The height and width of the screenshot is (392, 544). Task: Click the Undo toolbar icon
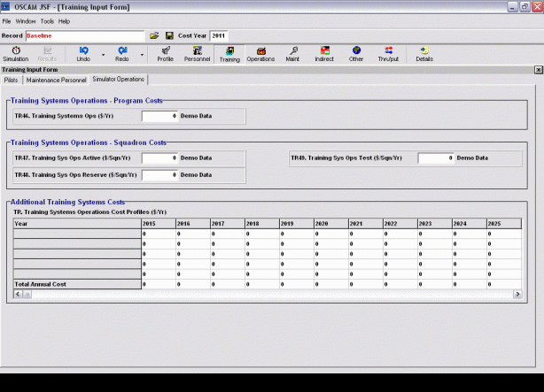(x=83, y=54)
